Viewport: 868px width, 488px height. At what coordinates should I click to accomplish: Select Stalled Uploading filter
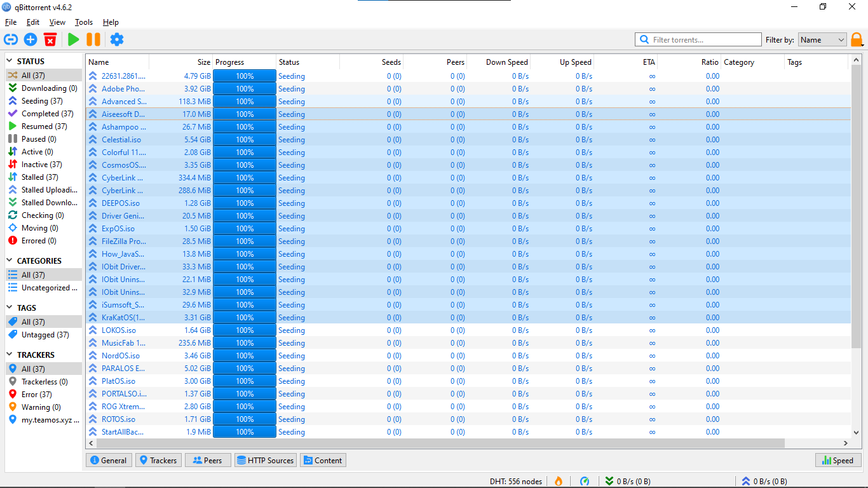click(43, 190)
